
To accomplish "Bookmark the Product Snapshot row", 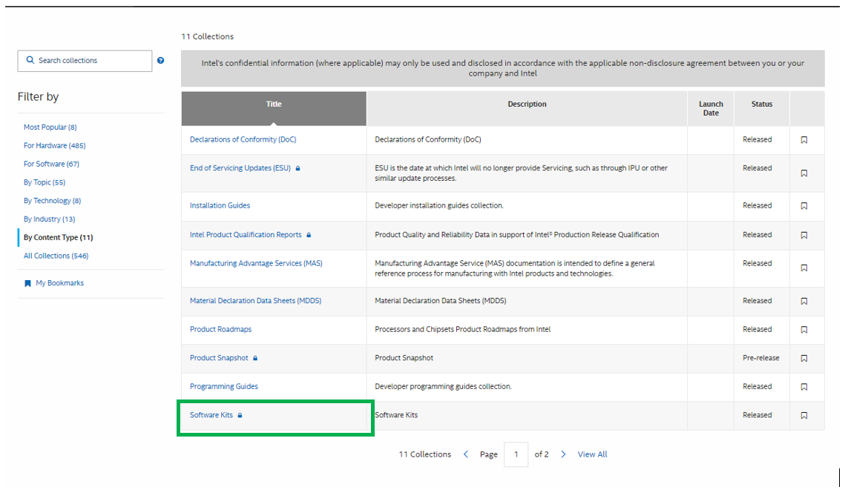I will coord(804,358).
